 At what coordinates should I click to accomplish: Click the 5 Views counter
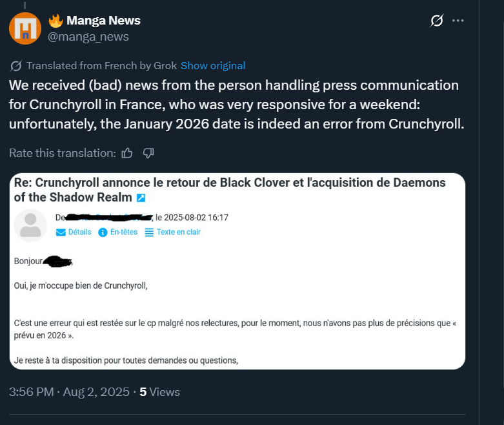(160, 392)
